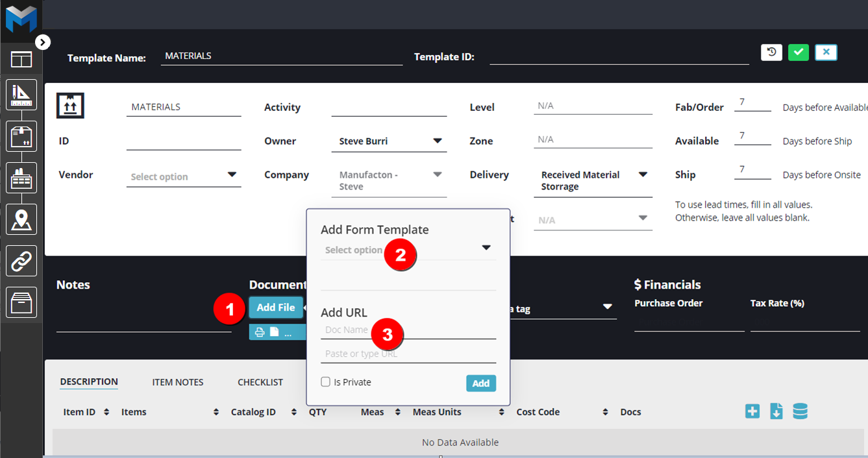Expand the sidebar with arrow toggle
The image size is (868, 458).
click(42, 42)
